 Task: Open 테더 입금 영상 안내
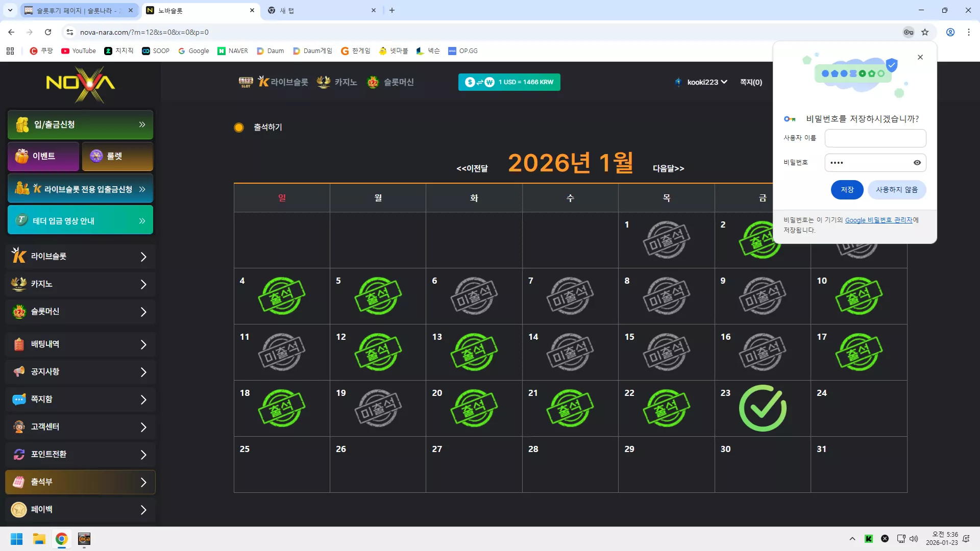click(x=81, y=220)
